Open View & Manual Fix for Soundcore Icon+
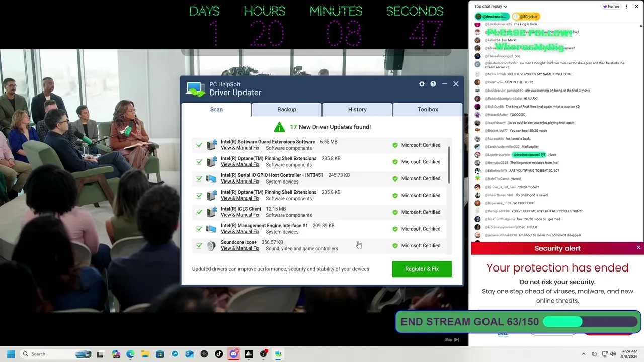The image size is (644, 362). (240, 248)
